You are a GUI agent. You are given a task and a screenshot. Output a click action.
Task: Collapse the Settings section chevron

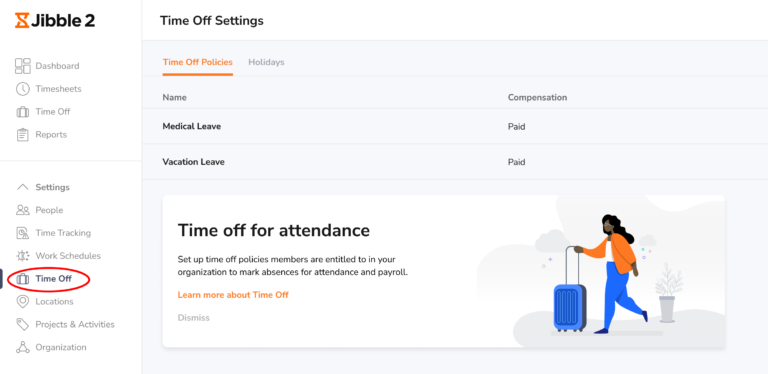pos(23,187)
